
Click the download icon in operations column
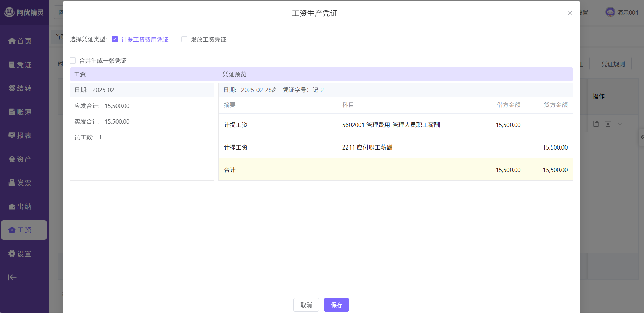pos(620,124)
